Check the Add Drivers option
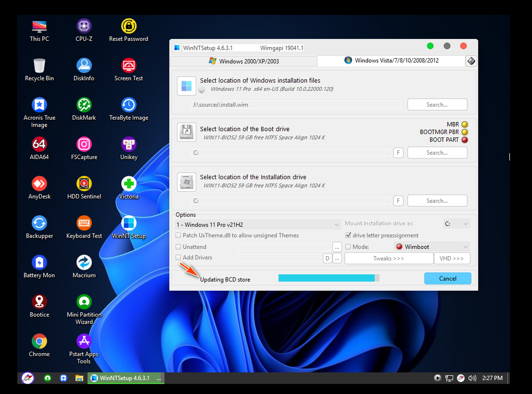 coord(178,258)
